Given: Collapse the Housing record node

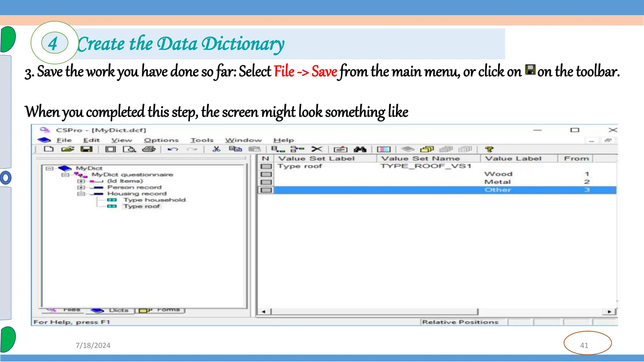Looking at the screenshot, I should [81, 194].
